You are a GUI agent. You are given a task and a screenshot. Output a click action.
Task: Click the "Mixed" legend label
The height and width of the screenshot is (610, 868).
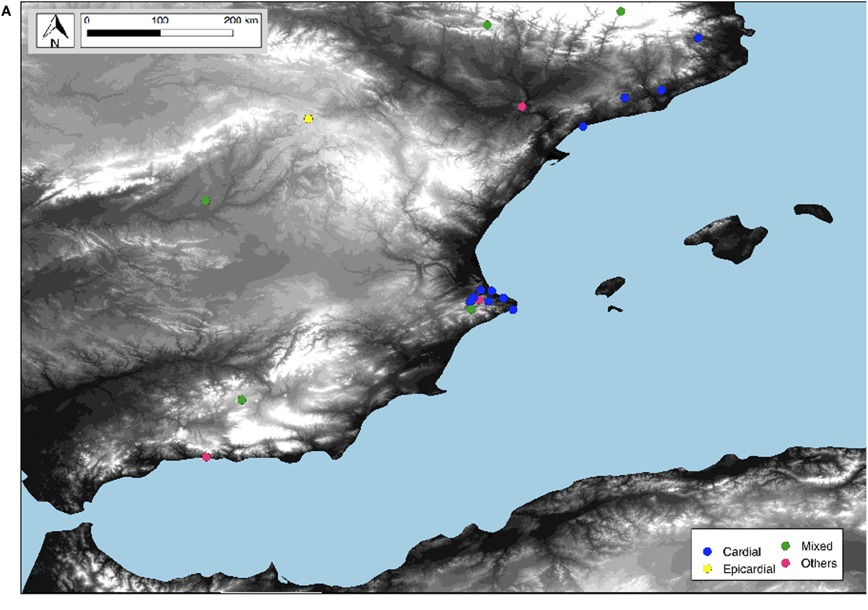817,546
